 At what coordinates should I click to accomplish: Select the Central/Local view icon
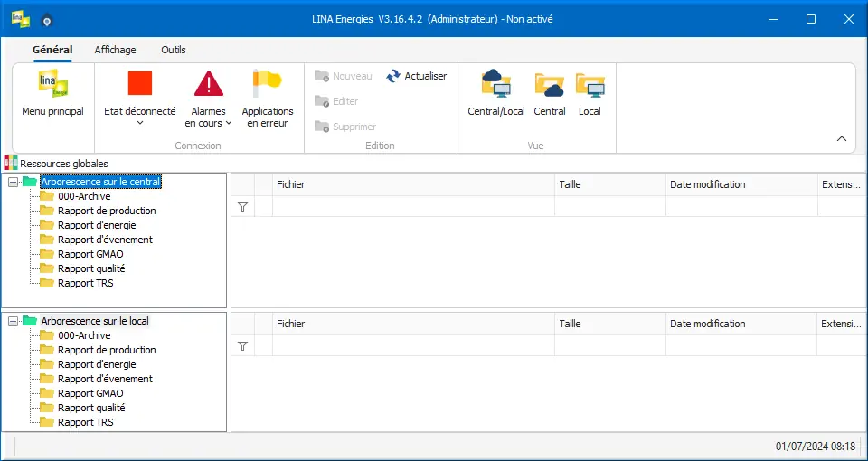pos(496,83)
